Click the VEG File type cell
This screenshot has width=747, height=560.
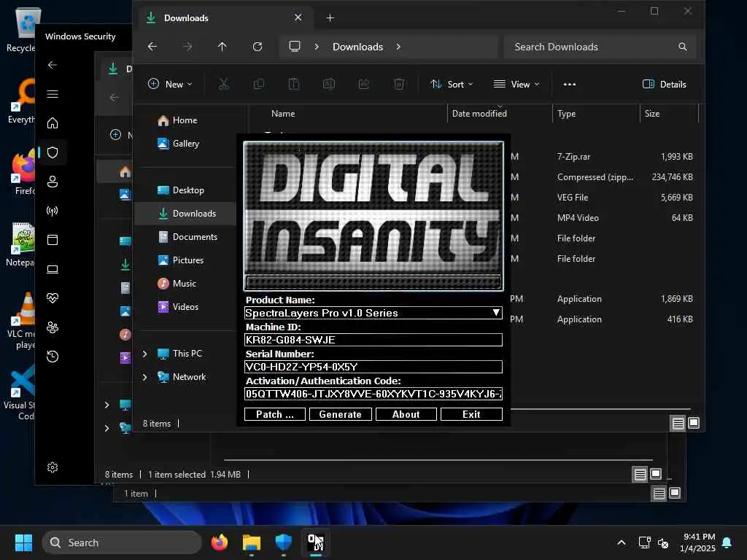pyautogui.click(x=573, y=197)
